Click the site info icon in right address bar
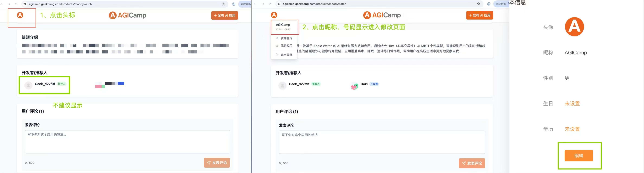The width and height of the screenshot is (644, 173). 279,4
